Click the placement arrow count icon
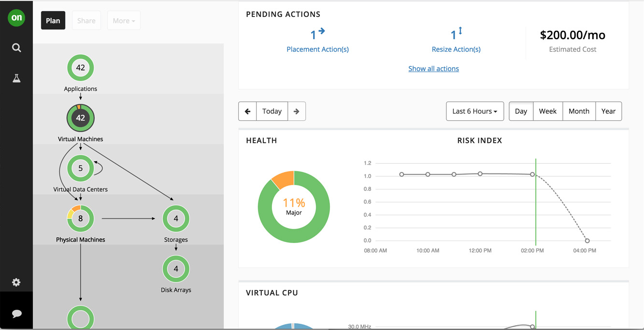644x330 pixels. 317,34
